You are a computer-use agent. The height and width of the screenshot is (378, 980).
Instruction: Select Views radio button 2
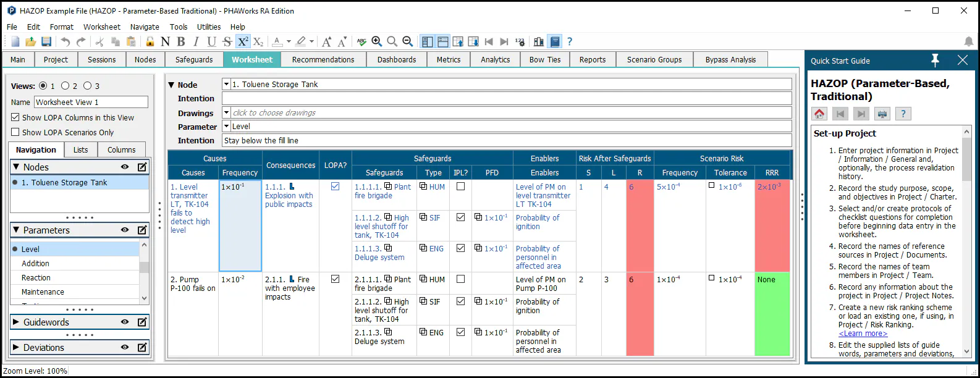click(x=65, y=86)
